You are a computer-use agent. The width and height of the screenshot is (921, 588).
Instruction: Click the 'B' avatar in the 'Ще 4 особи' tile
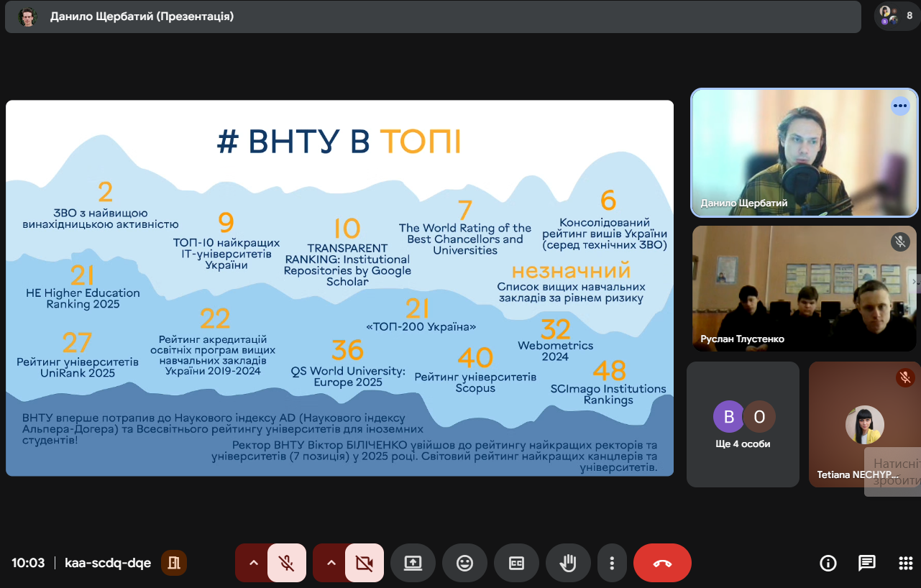(728, 416)
